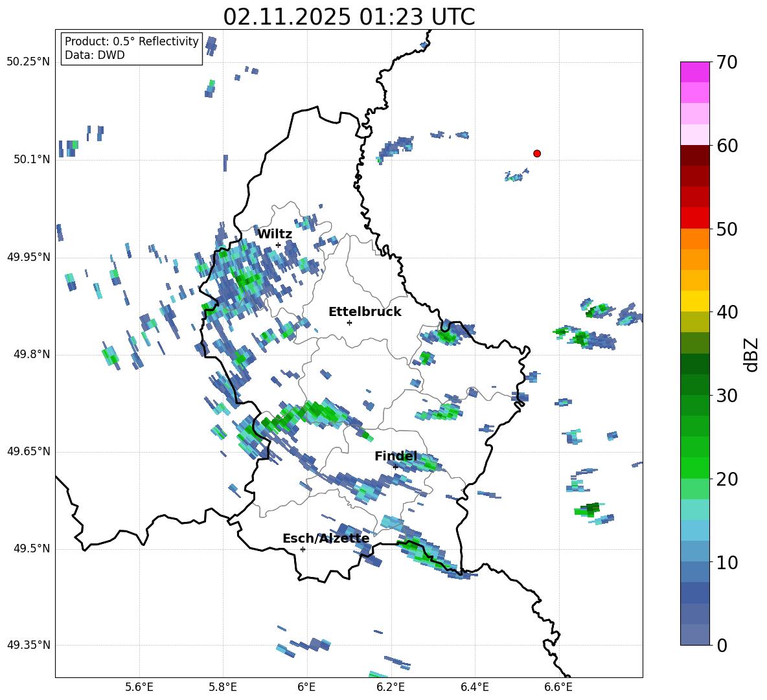
Task: Pick the orange swatch just below 50 dBZ
Action: coord(694,238)
